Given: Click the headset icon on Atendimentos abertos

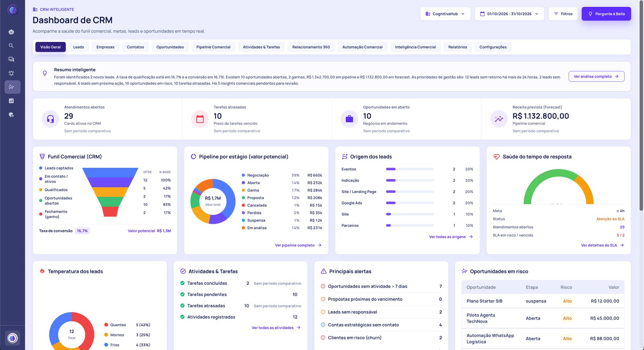Looking at the screenshot, I should pos(50,119).
